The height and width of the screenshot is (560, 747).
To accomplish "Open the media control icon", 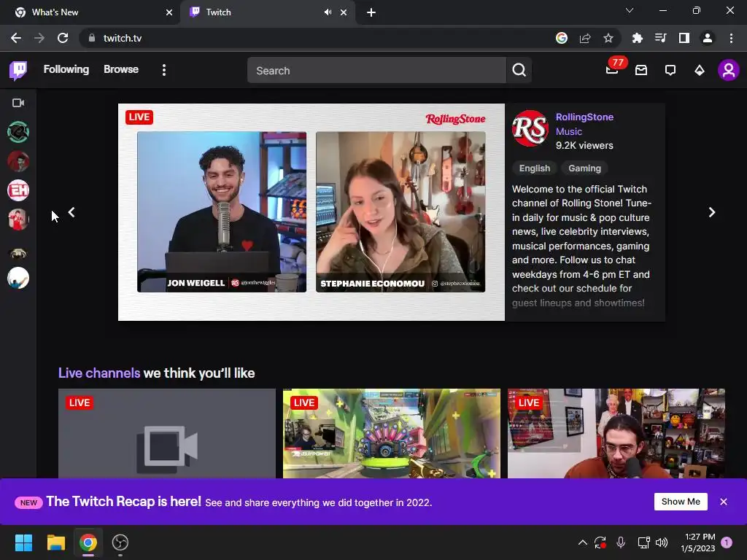I will [661, 38].
